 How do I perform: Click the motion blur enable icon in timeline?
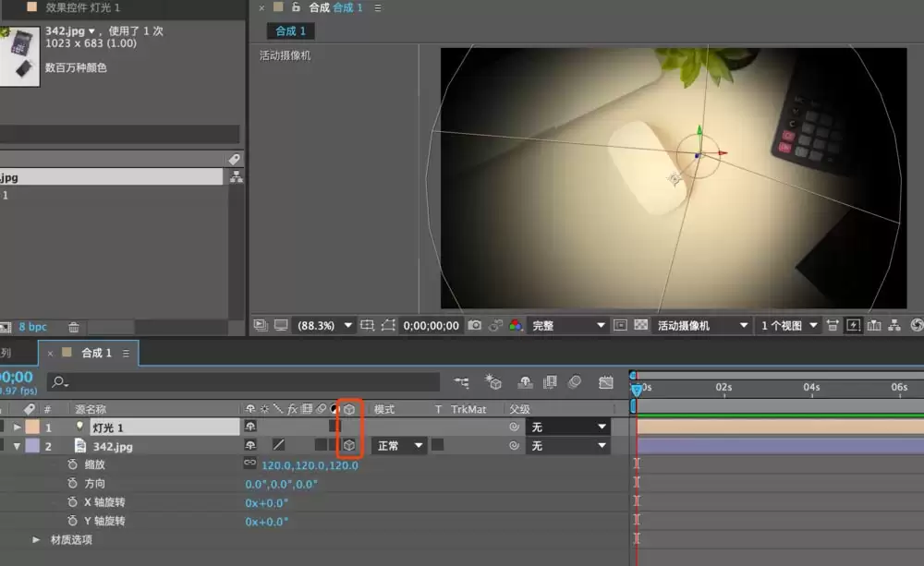tap(575, 382)
